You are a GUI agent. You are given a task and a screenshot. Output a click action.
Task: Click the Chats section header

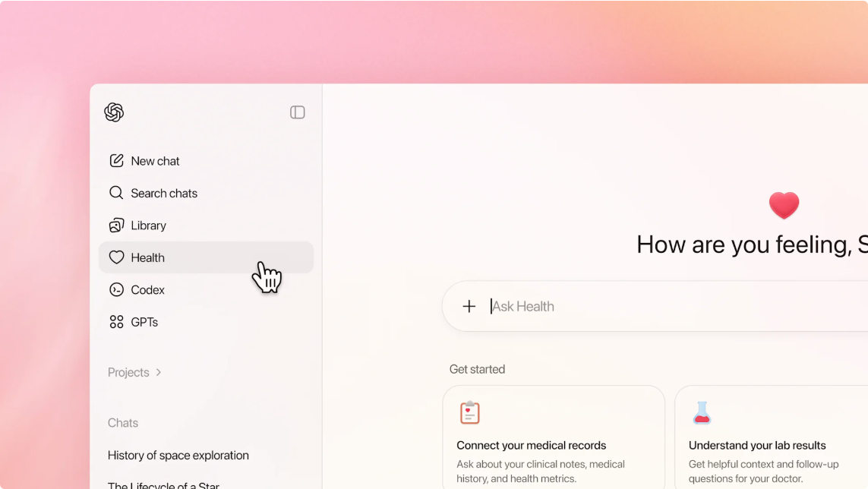(123, 422)
